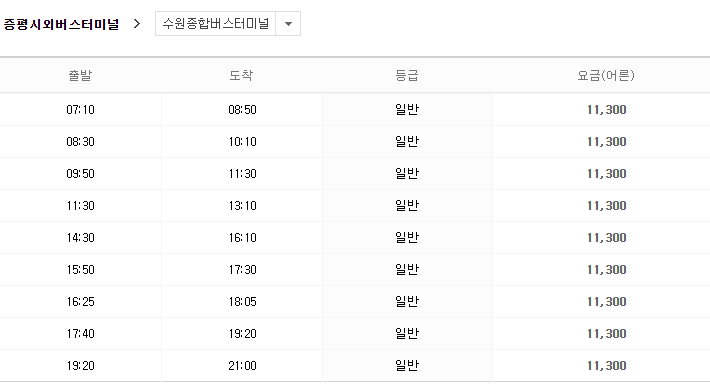
Task: Select the 07:10 departure row
Action: click(355, 110)
